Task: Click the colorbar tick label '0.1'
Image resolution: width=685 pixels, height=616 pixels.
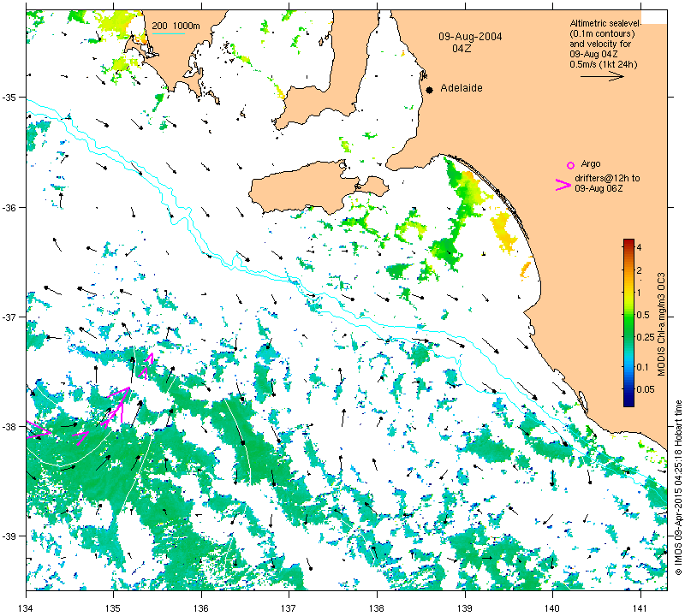Action: tap(643, 367)
